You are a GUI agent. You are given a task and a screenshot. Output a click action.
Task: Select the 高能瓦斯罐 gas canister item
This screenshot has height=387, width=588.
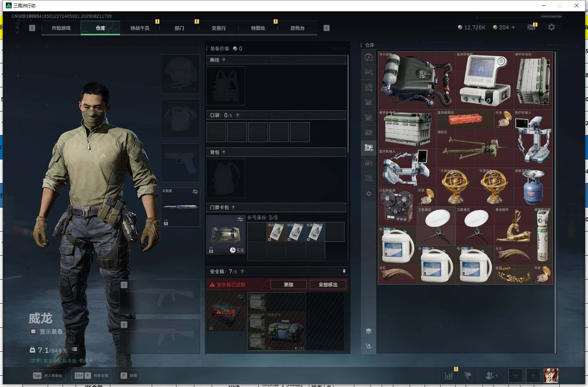(533, 187)
